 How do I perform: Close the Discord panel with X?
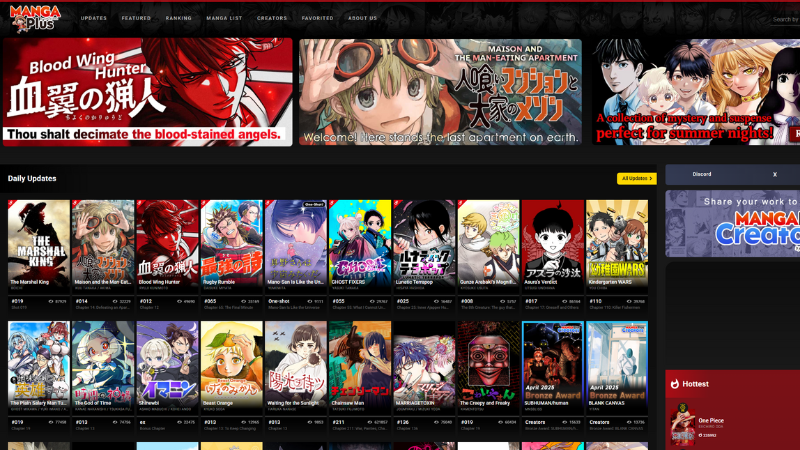tap(774, 174)
